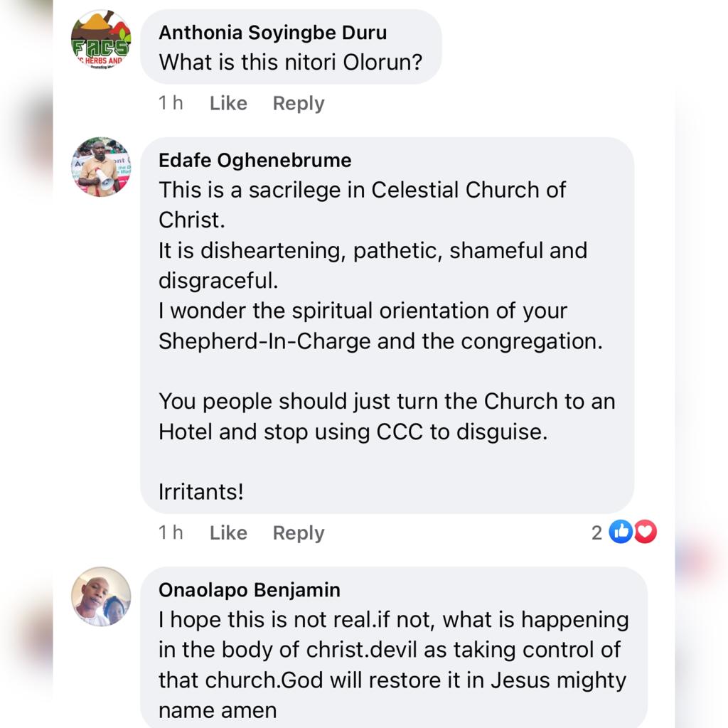Click the 1h timestamp under Anthonia's comment
The height and width of the screenshot is (728, 728).
pyautogui.click(x=171, y=103)
